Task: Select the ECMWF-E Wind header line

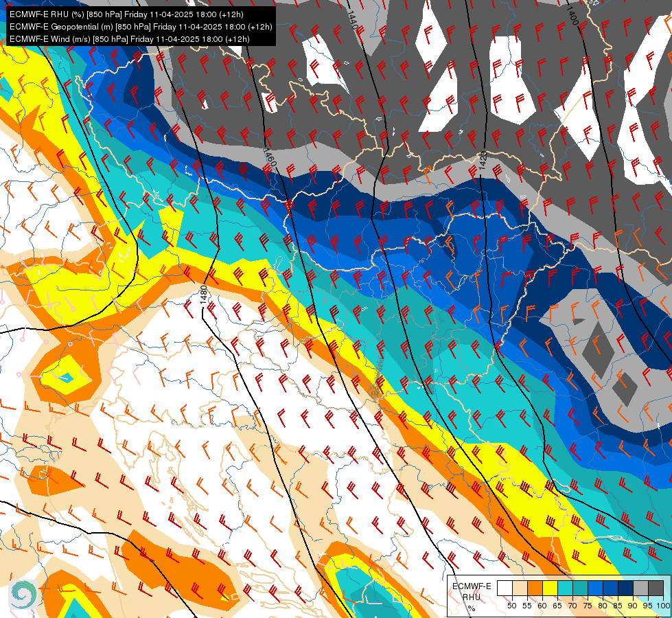Action: [x=130, y=39]
